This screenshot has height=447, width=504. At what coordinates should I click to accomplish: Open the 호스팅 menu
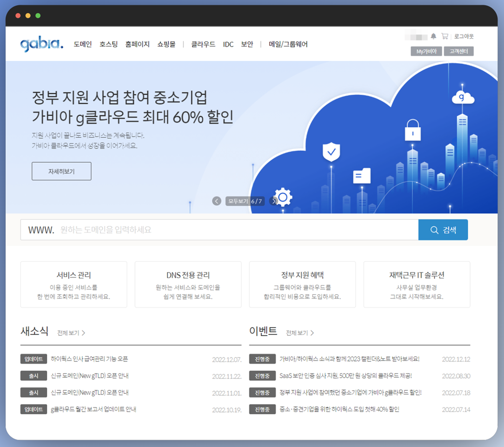pos(109,44)
